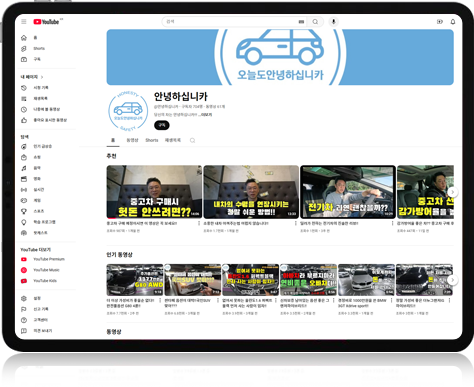Open the keyboard icon in search box
Image resolution: width=474 pixels, height=387 pixels.
click(x=301, y=22)
